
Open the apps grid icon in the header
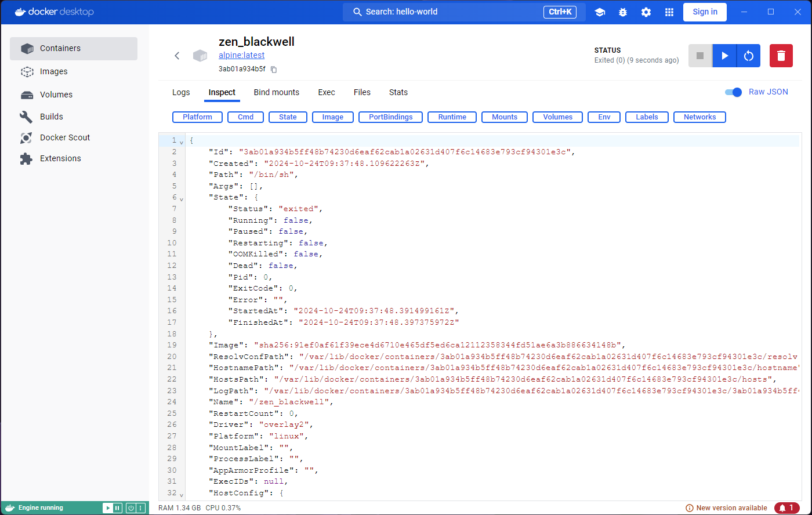click(x=669, y=12)
